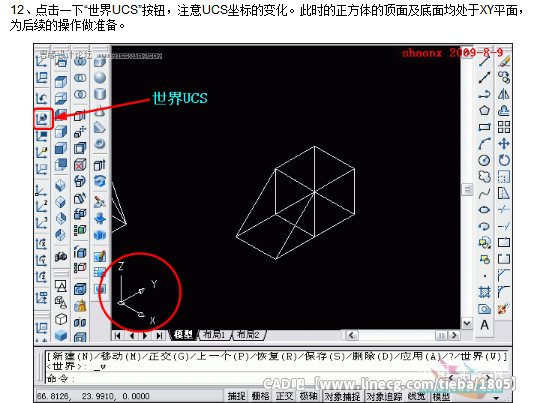This screenshot has height=403, width=550.
Task: Select the UCS Previous icon
Action: [x=42, y=98]
